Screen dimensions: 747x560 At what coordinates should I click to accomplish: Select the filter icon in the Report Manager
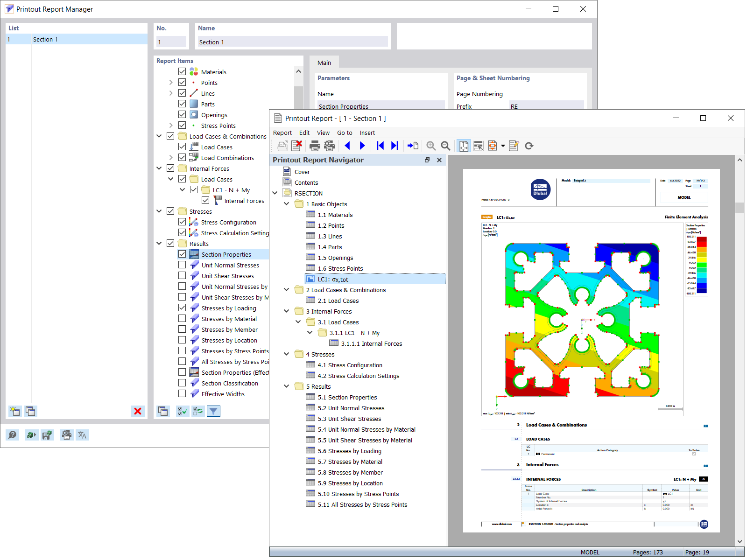click(x=213, y=411)
